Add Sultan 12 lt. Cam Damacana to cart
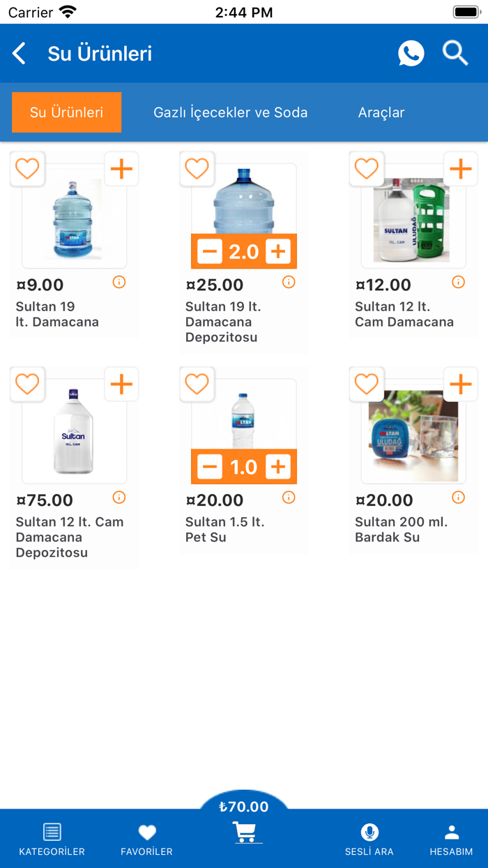 coord(460,168)
